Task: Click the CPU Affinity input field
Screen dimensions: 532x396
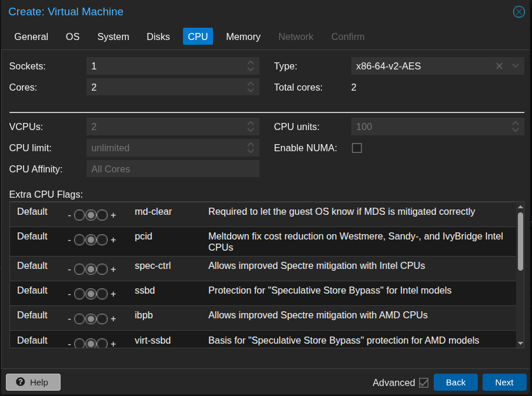Action: point(172,169)
